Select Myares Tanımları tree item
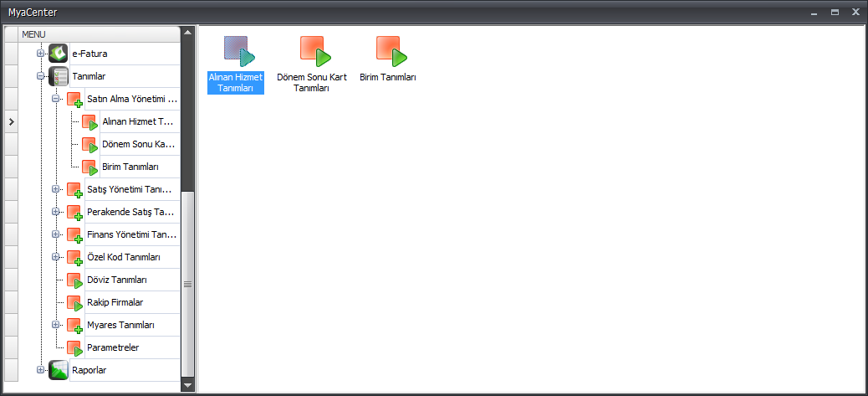 (x=120, y=325)
